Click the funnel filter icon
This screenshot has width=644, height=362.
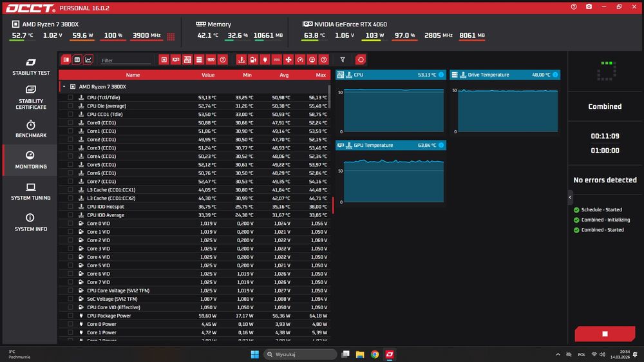click(x=343, y=60)
